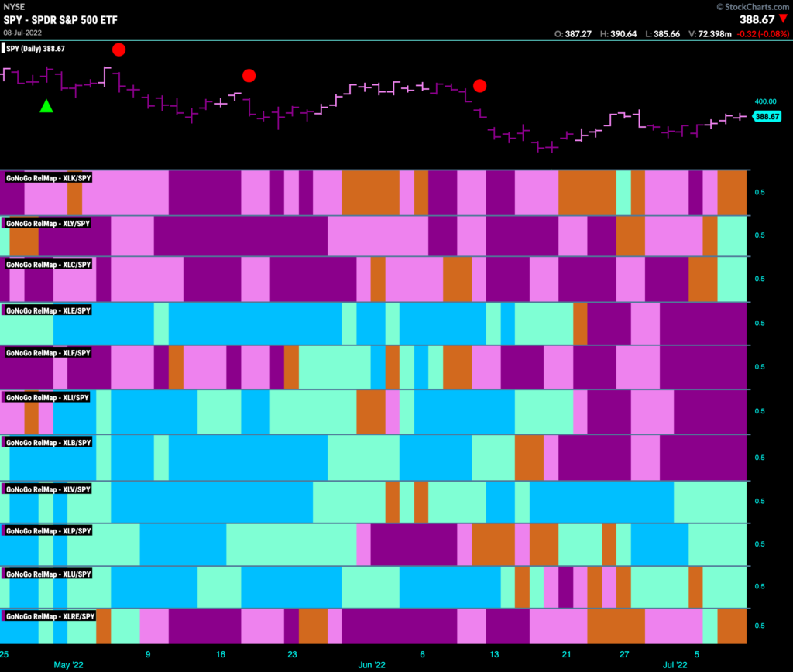Select the GoNoGo RelMap - XLRE/SPY label
793x672 pixels.
[x=50, y=616]
